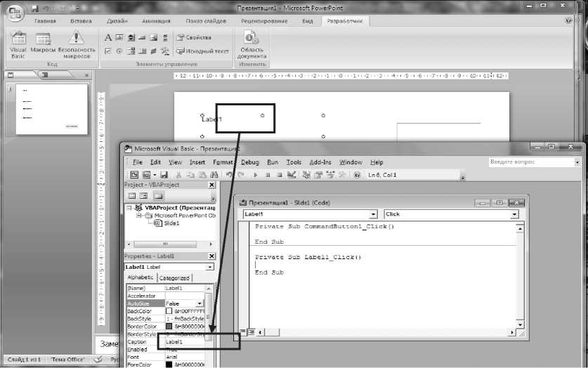Open Label1 object dropdown in code window

coord(373,214)
